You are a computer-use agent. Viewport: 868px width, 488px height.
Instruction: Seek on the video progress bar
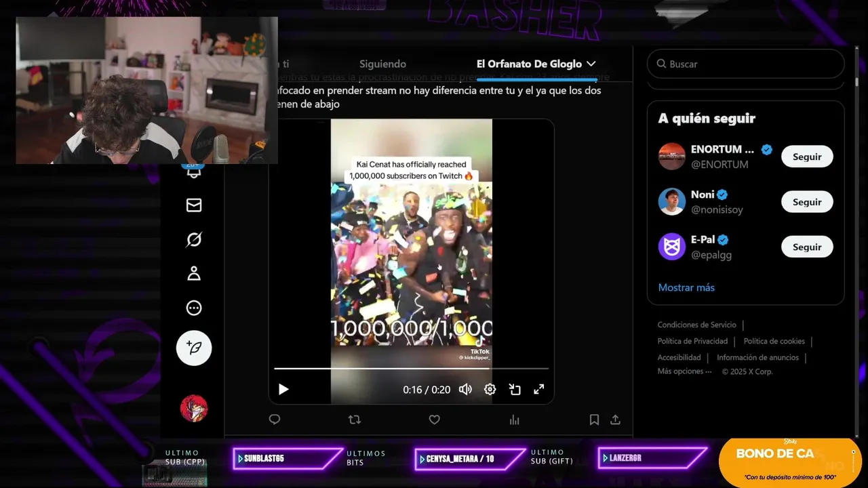coord(411,369)
